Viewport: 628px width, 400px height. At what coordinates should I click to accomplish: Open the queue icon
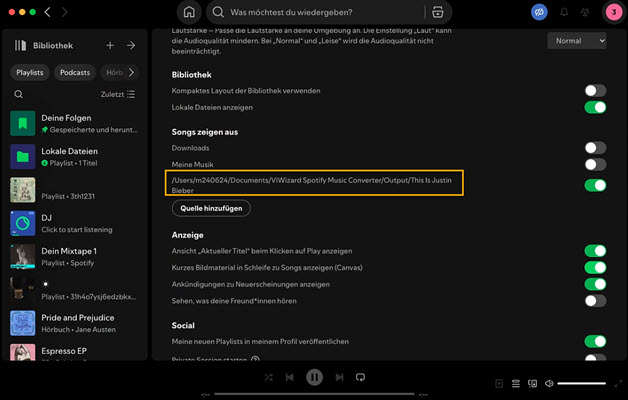(x=516, y=384)
